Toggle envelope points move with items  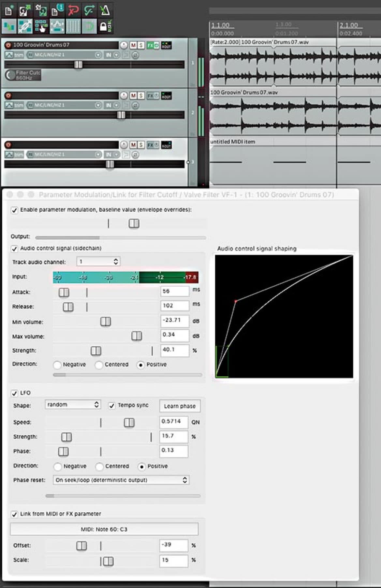57,26
